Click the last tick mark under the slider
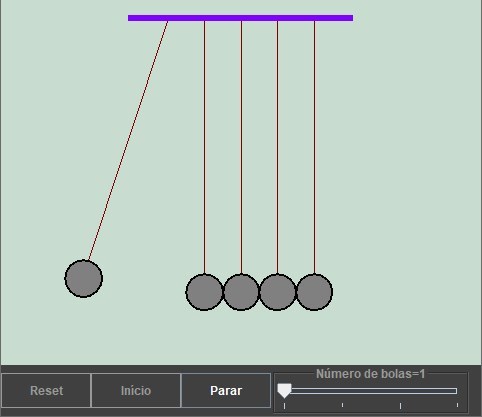Screen dimensions: 482x417 (457, 405)
